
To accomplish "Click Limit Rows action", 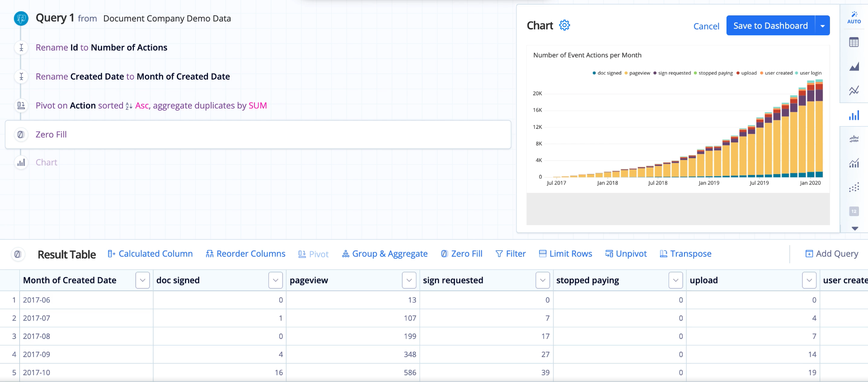I will [x=566, y=254].
